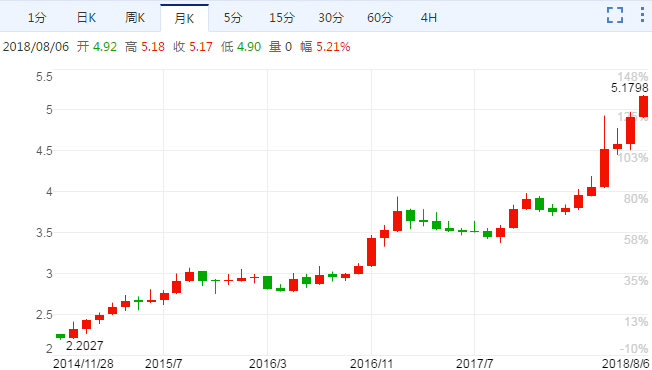Switch to the 5分 interval tab
Image resolution: width=652 pixels, height=370 pixels.
coord(232,17)
